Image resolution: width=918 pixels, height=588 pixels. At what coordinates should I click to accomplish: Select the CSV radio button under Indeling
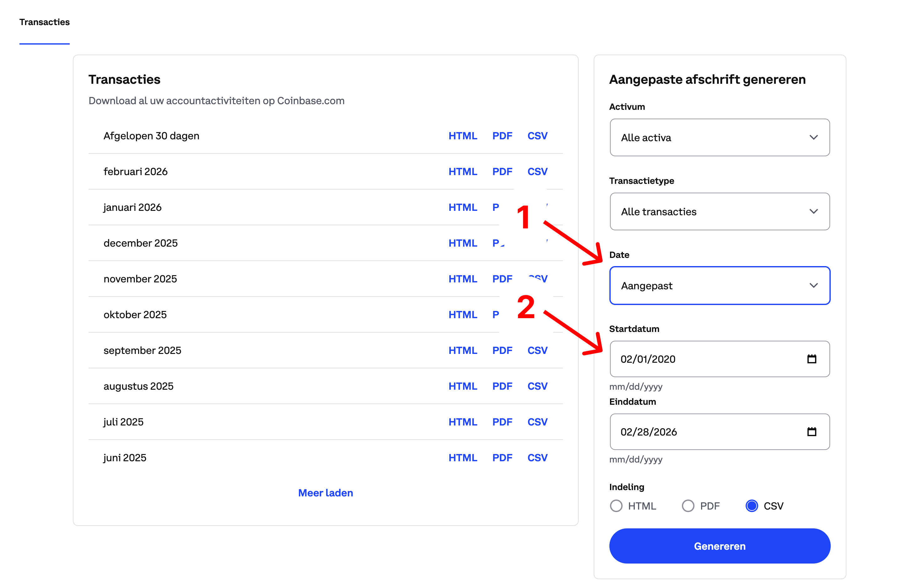click(x=751, y=505)
